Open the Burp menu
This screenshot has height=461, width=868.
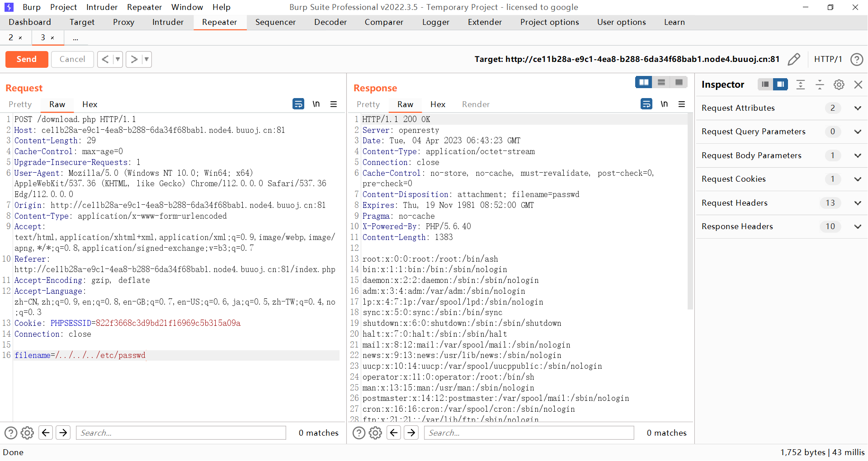[32, 7]
